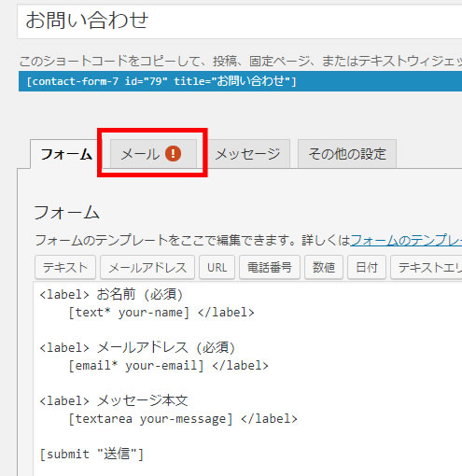462x476 pixels.
Task: Place cursor on the your-email template line
Action: pyautogui.click(x=168, y=366)
